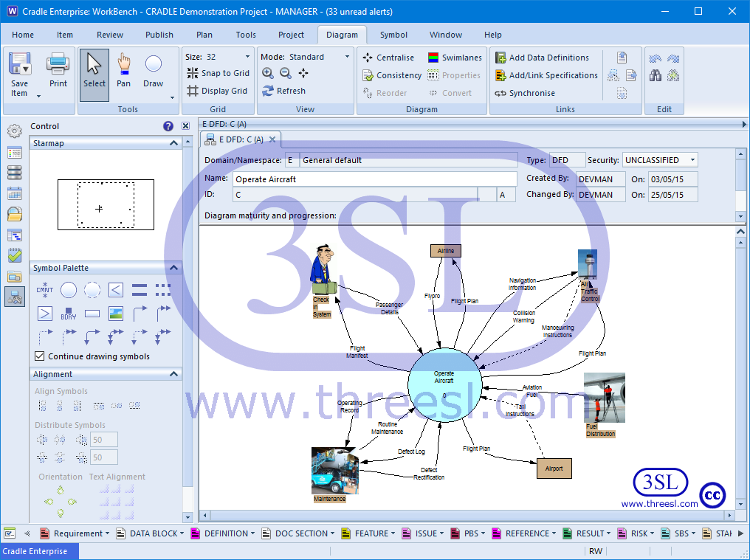The image size is (750, 560).
Task: Expand the Tools group arrow
Action: (172, 97)
